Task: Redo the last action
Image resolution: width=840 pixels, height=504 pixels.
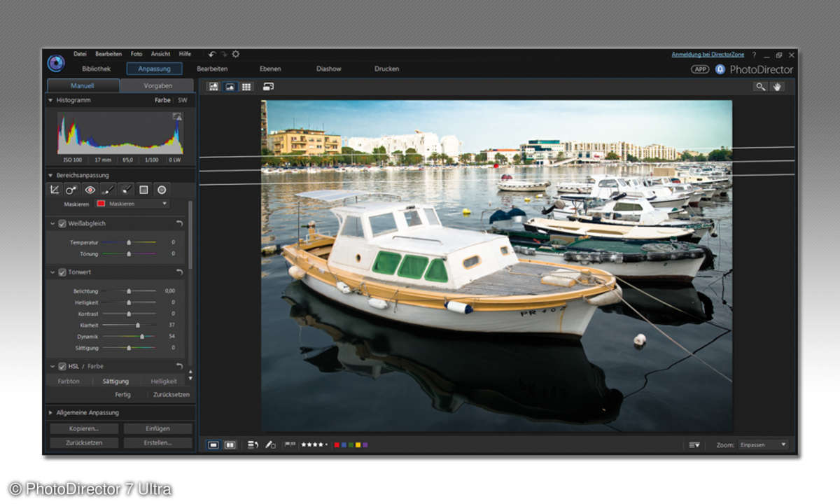Action: [x=224, y=54]
